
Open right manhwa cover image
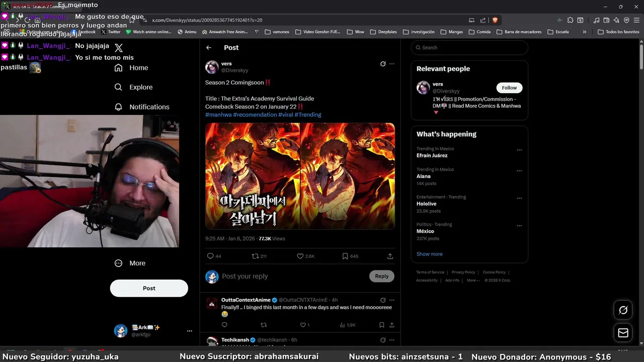[348, 176]
